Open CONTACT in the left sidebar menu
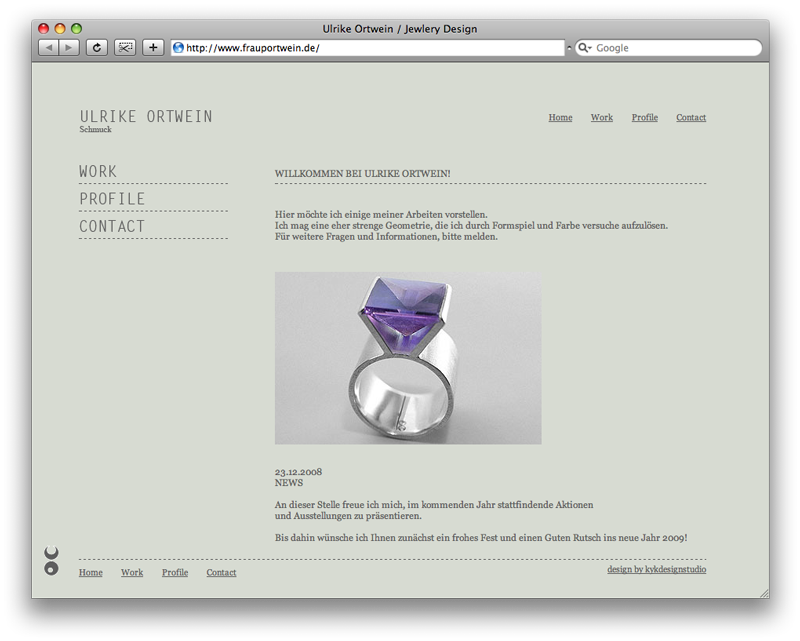800x641 pixels. pos(112,226)
